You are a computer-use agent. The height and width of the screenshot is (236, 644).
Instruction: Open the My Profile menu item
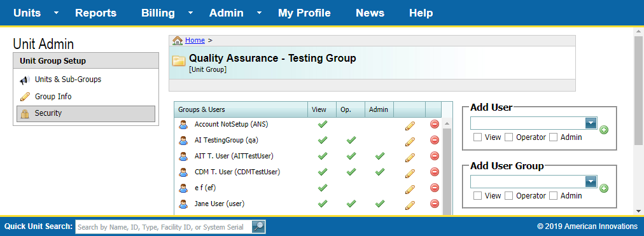(304, 13)
